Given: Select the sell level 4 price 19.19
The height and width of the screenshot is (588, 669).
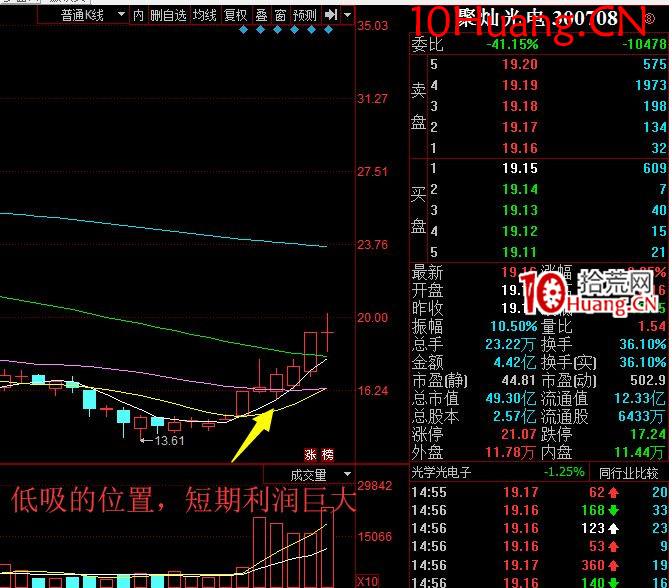Looking at the screenshot, I should coord(520,85).
